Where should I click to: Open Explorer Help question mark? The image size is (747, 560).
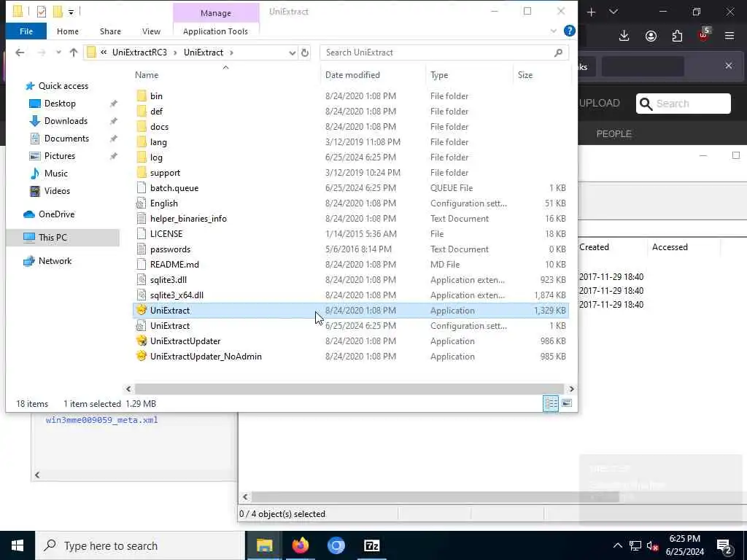(569, 31)
